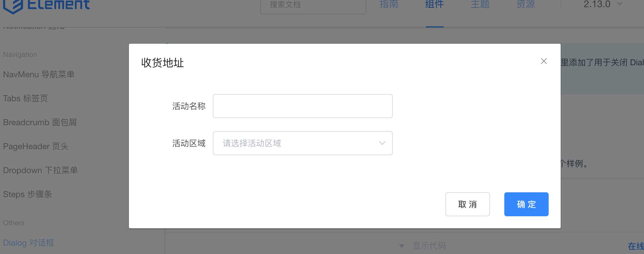This screenshot has height=254, width=644.
Task: Click the 活动名称 text input field
Action: coord(303,106)
